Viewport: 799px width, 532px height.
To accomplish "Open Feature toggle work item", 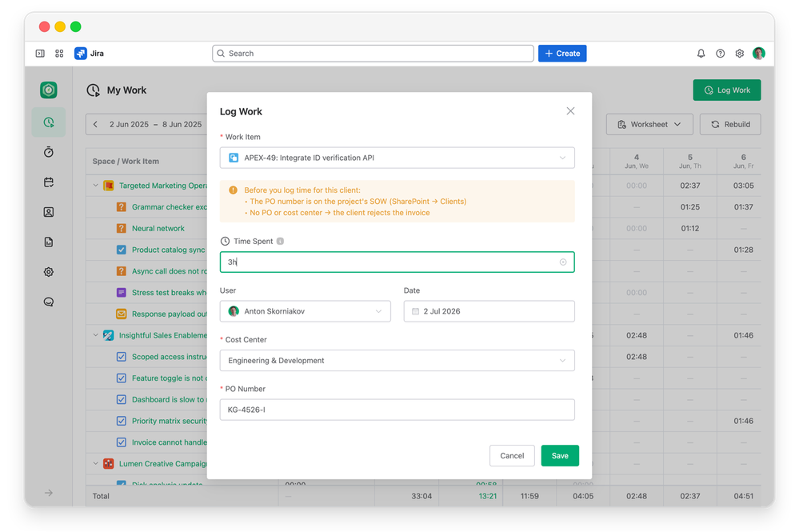I will (x=170, y=378).
